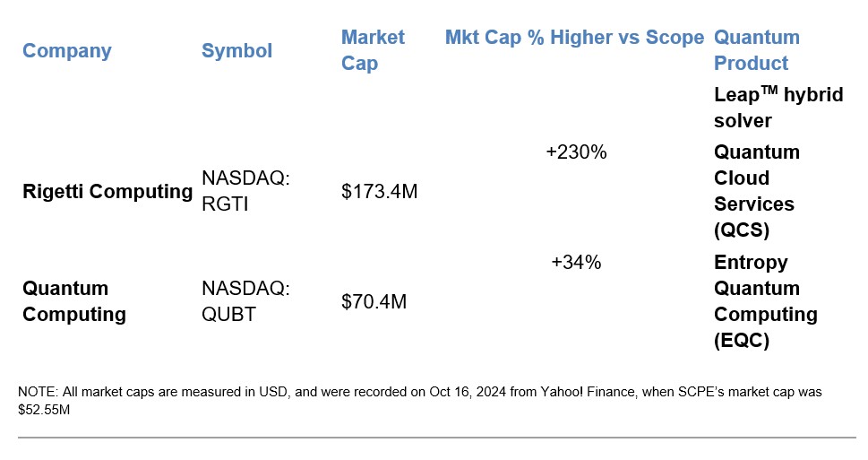Click the Leap hybrid solver product cell

[778, 107]
